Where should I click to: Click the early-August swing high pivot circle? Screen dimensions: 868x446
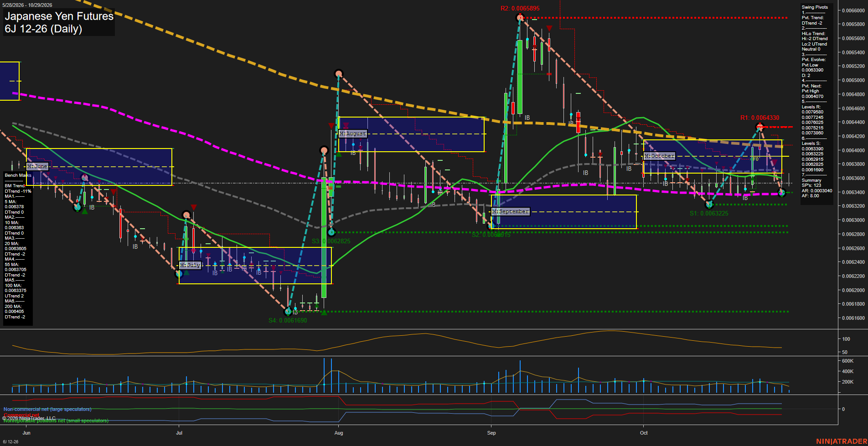point(338,74)
